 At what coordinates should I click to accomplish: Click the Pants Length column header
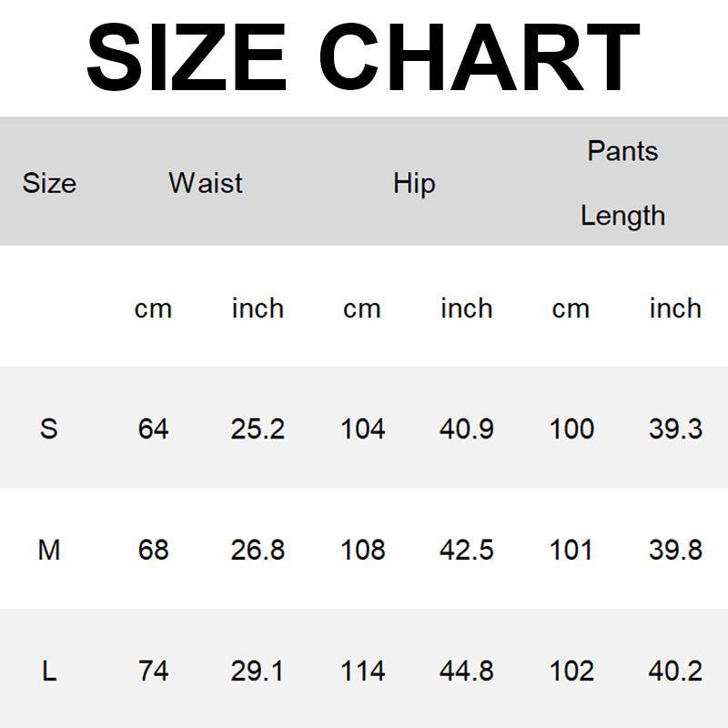(622, 183)
